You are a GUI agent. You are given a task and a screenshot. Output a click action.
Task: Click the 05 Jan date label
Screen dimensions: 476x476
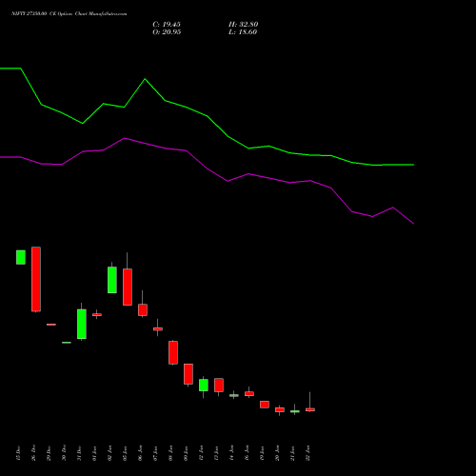[125, 453]
